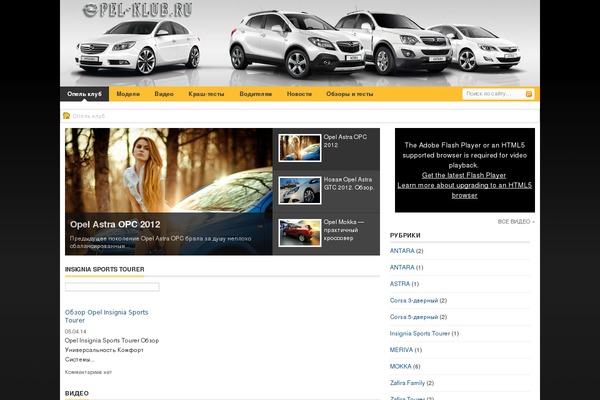Screen dimensions: 600x400
Task: Click the orange search submit icon
Action: click(x=529, y=94)
